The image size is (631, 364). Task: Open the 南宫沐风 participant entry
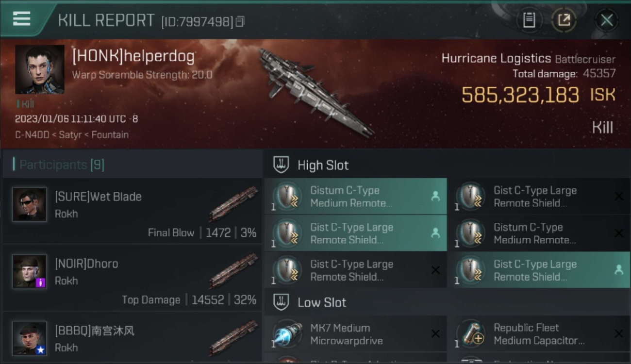point(132,337)
